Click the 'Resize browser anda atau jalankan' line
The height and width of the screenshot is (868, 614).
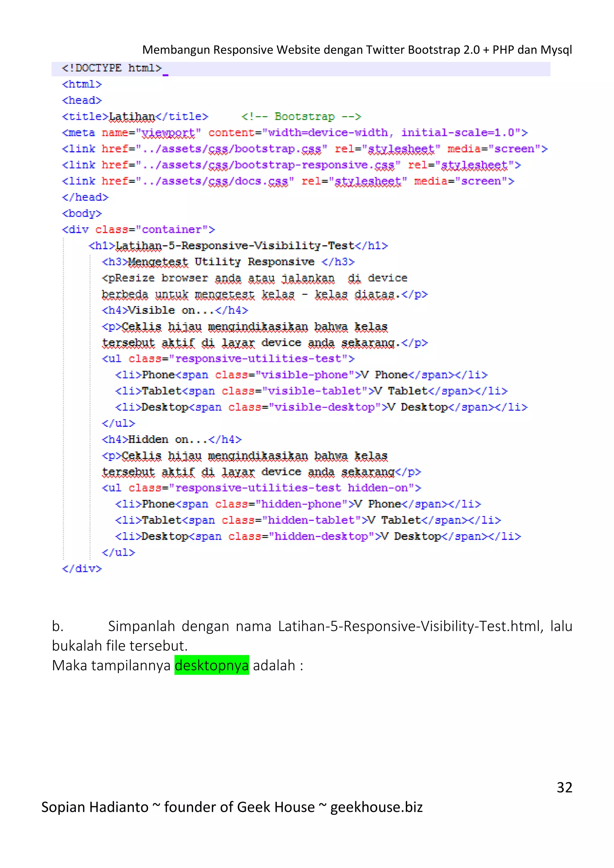tap(255, 278)
